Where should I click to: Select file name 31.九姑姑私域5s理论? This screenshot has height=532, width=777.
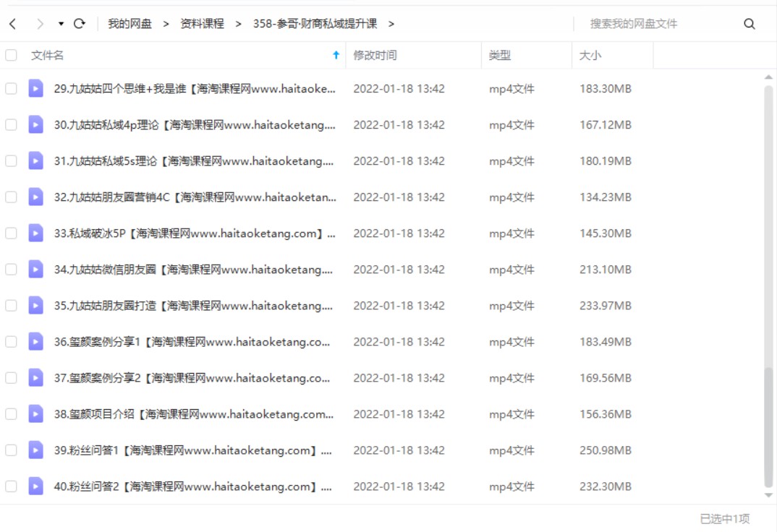194,161
